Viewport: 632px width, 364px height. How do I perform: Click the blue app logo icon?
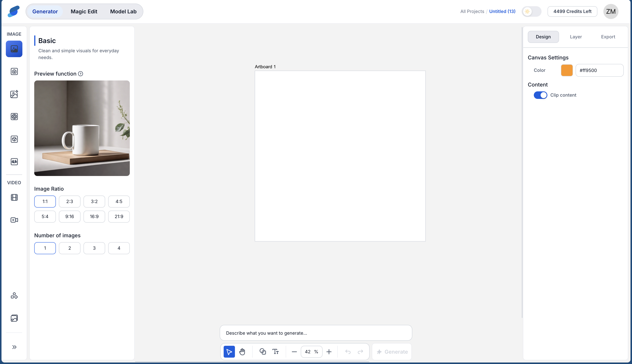point(14,11)
